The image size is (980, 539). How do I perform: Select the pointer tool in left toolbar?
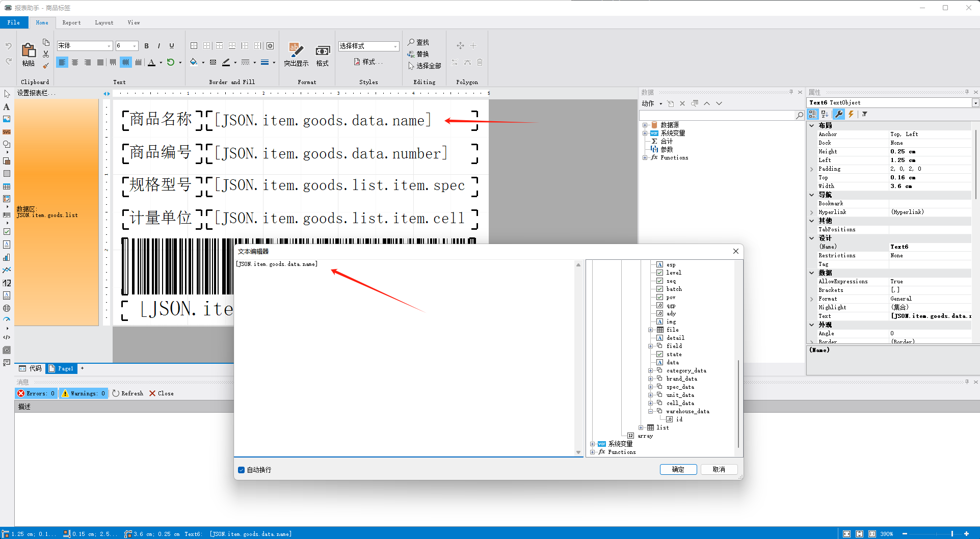click(x=7, y=94)
